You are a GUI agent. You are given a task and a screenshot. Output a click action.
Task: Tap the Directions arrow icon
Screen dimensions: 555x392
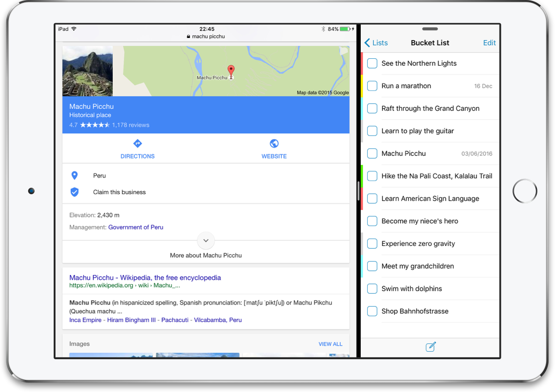point(137,143)
